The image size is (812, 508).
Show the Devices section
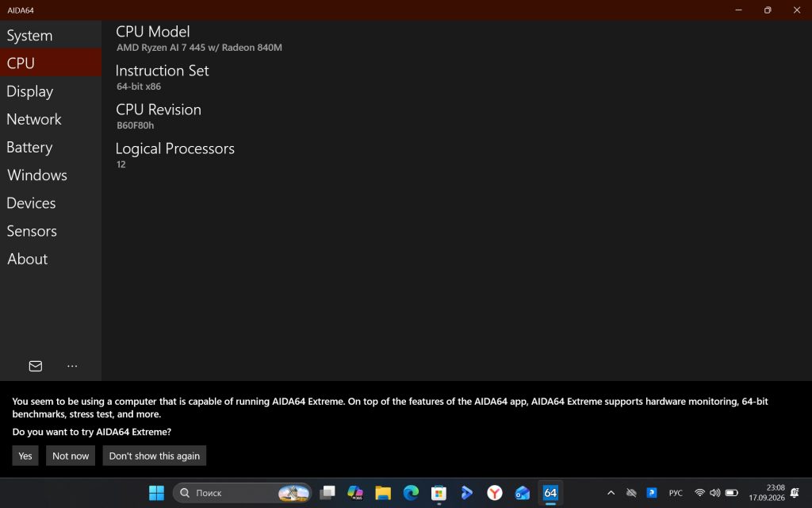click(51, 203)
